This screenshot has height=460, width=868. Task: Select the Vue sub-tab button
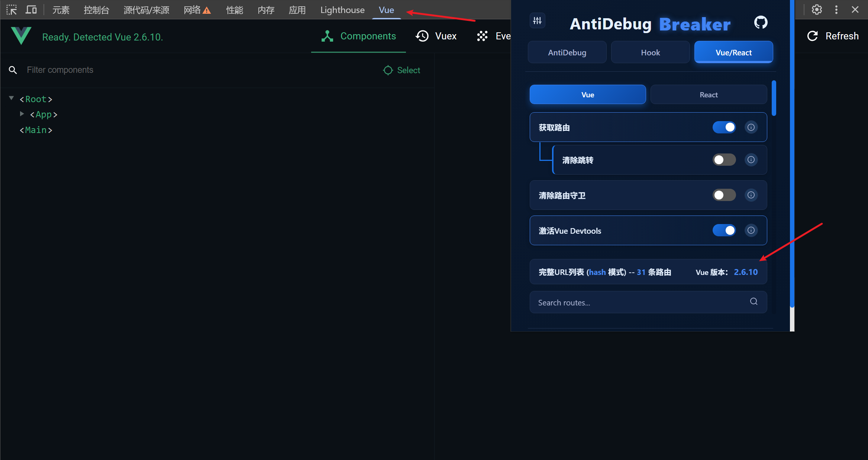click(x=588, y=95)
